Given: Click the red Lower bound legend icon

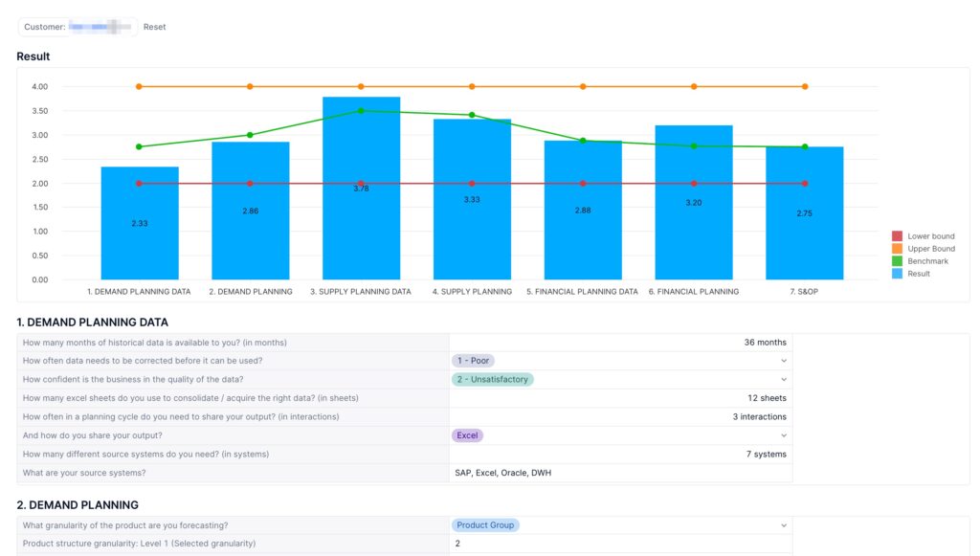Looking at the screenshot, I should point(897,236).
